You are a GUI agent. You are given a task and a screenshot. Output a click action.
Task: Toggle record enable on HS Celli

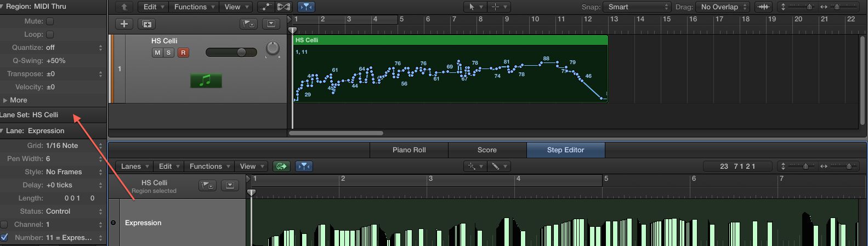(183, 53)
